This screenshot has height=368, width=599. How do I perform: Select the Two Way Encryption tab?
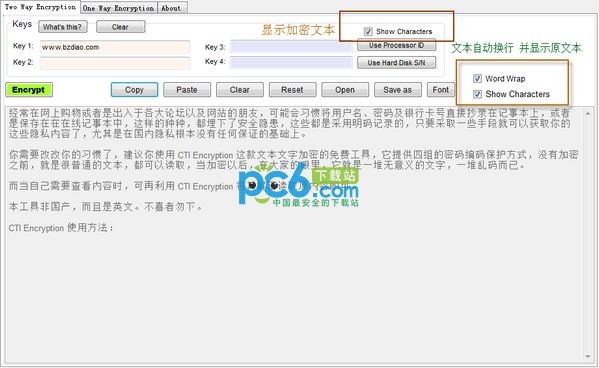coord(40,7)
